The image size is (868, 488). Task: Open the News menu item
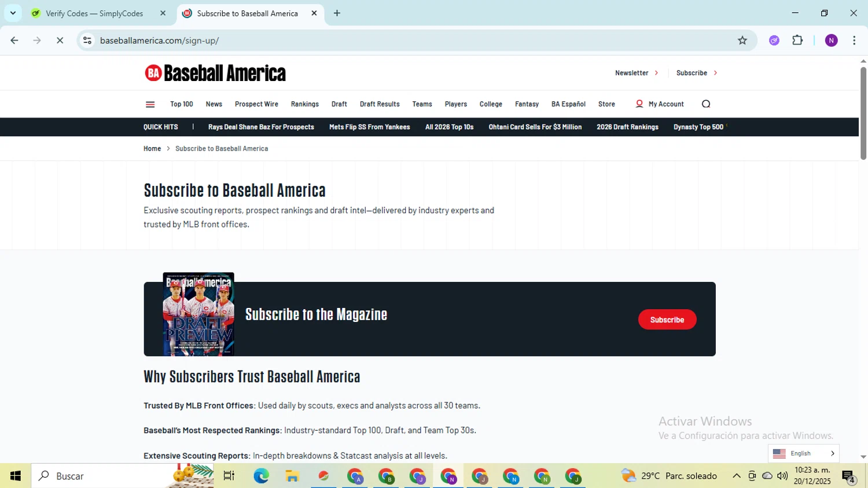(x=214, y=104)
